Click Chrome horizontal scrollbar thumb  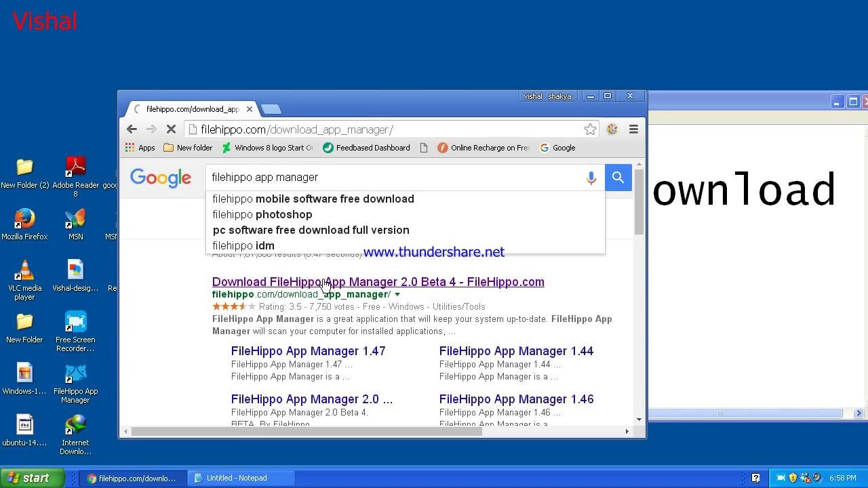click(x=307, y=431)
